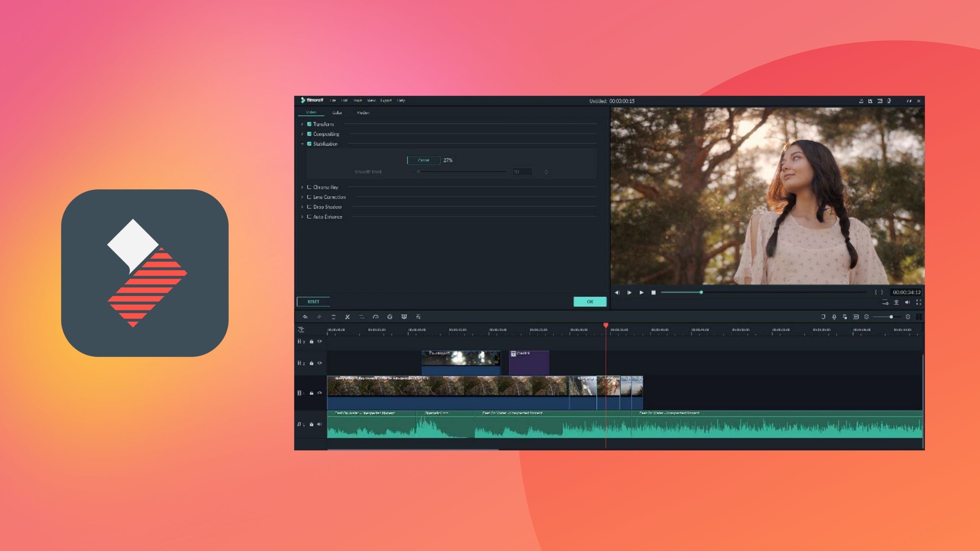Enable the Lens Correction checkbox
Image resolution: width=980 pixels, height=551 pixels.
point(309,197)
